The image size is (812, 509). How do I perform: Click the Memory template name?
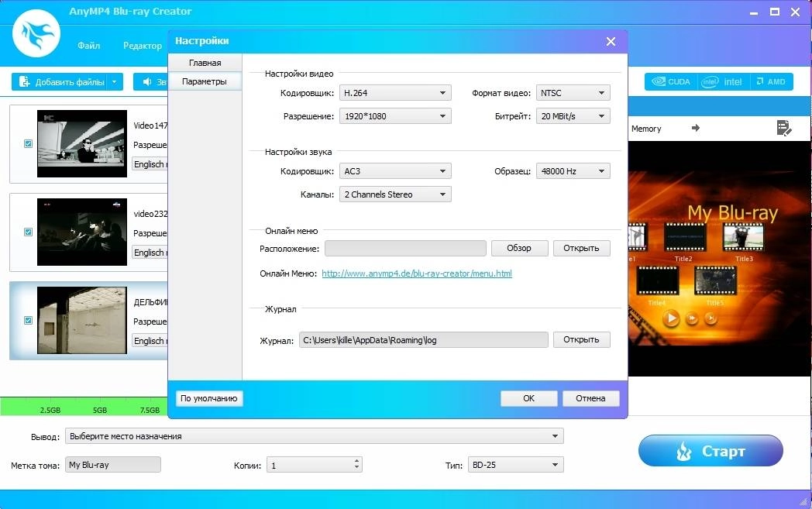click(x=646, y=129)
